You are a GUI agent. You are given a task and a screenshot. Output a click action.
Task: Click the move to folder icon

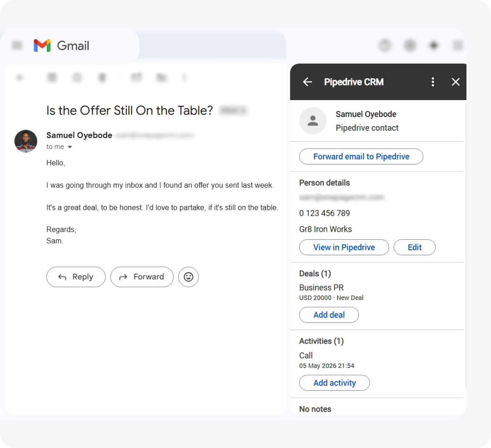click(x=161, y=78)
